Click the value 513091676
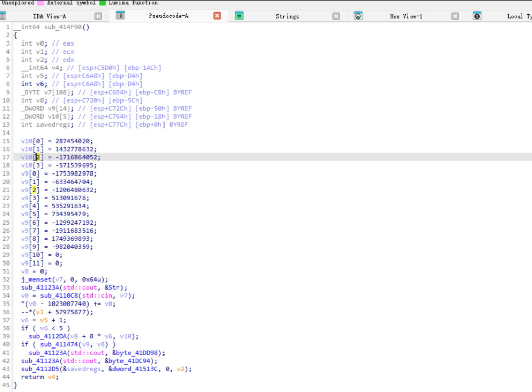 coord(68,198)
